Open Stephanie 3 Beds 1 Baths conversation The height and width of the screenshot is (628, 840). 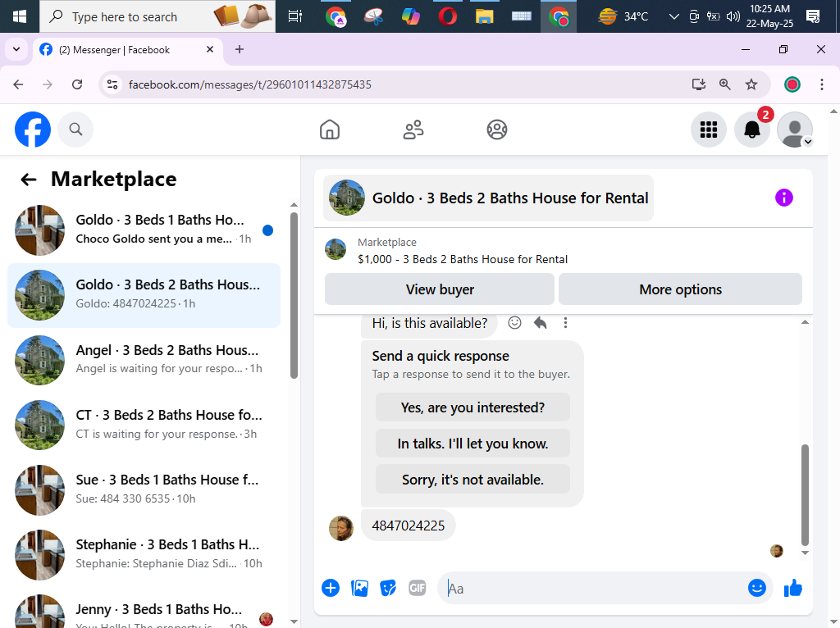click(144, 554)
